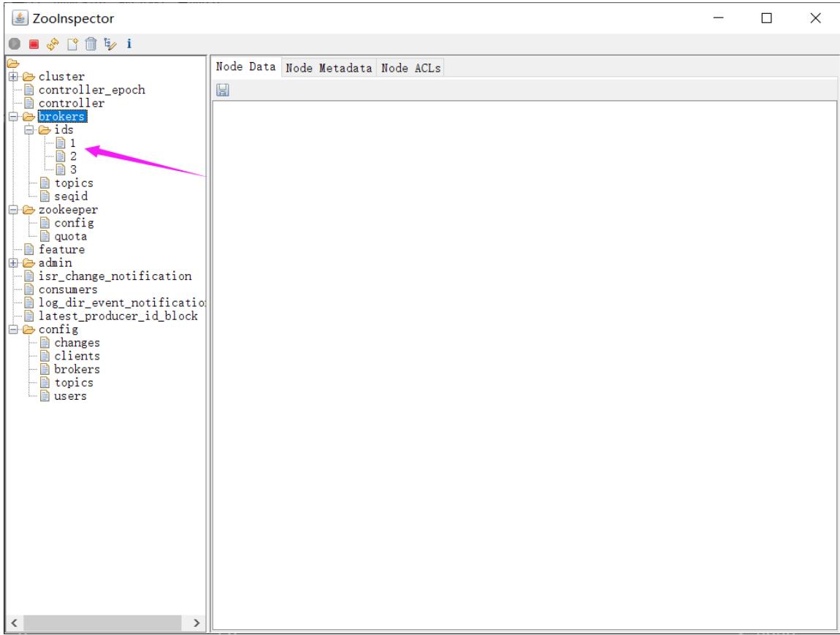Select the highlighted brokers node
This screenshot has height=635, width=840.
pyautogui.click(x=62, y=116)
